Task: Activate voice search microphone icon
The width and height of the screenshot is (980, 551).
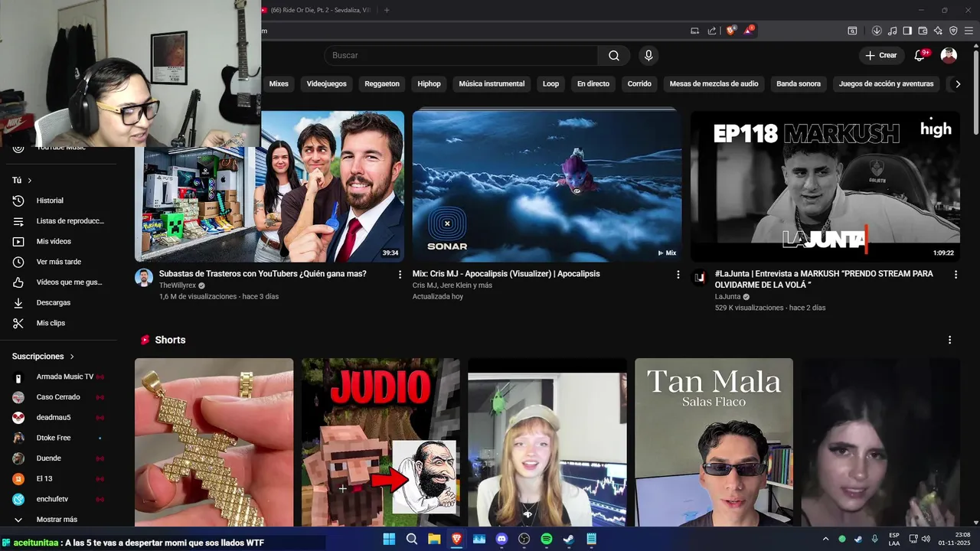Action: click(x=648, y=55)
